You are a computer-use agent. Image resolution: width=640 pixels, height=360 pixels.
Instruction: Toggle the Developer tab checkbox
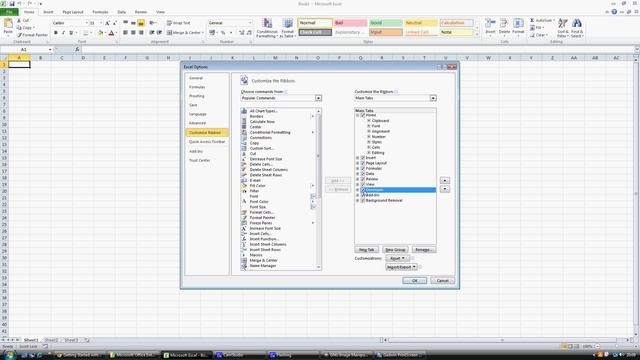(x=363, y=190)
